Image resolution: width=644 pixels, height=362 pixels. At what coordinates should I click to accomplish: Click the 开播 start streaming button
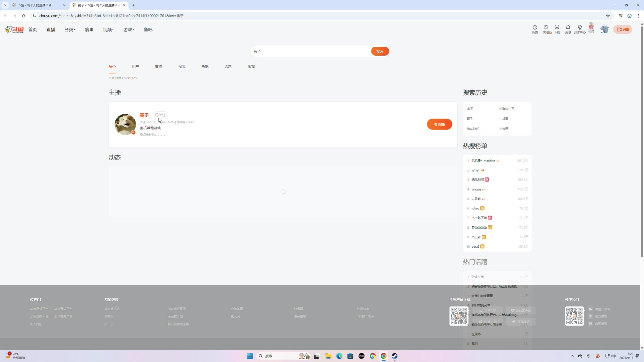(x=623, y=29)
